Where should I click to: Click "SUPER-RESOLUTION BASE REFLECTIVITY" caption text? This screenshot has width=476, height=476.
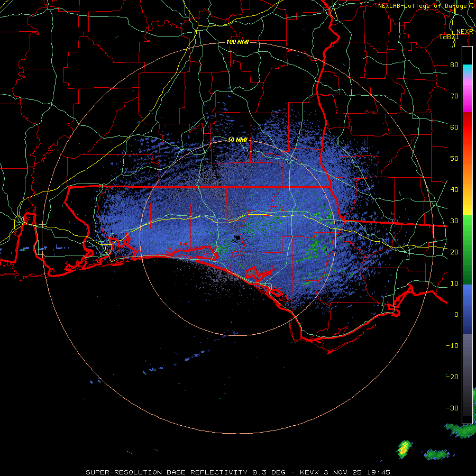pyautogui.click(x=167, y=472)
